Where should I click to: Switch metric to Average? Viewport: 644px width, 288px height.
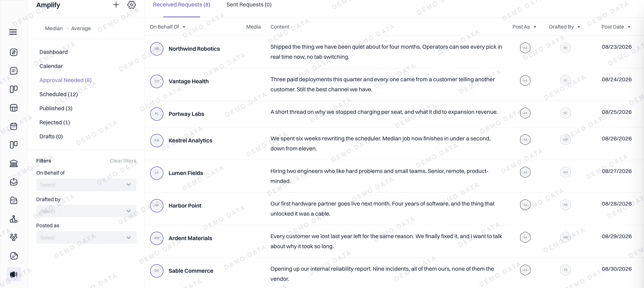point(81,29)
